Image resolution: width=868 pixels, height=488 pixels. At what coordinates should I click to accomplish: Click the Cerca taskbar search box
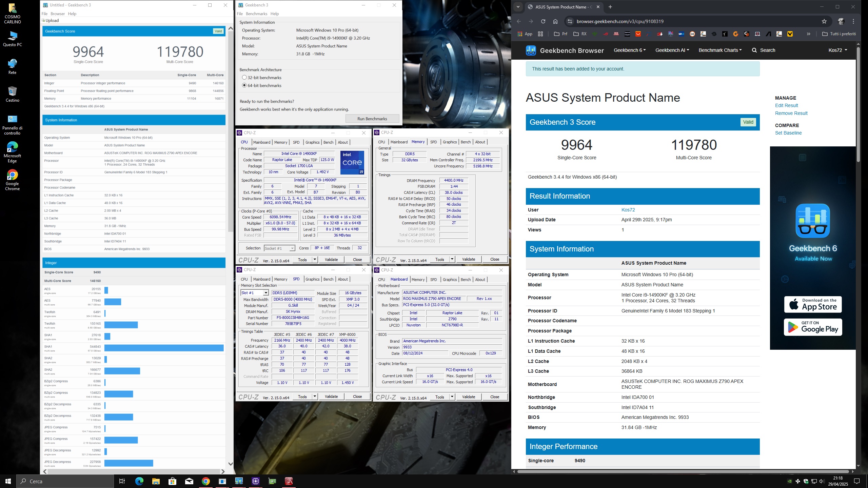click(65, 481)
